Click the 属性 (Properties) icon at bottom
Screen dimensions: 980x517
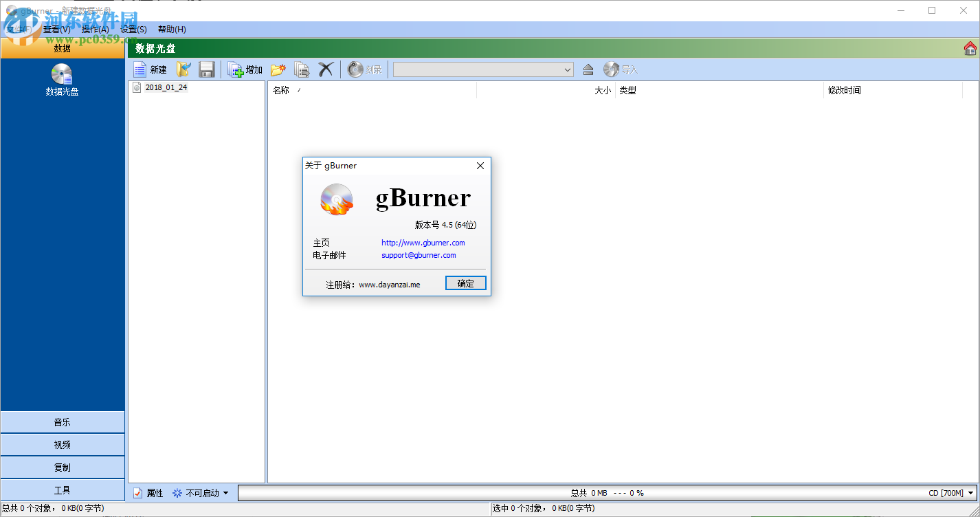(138, 493)
